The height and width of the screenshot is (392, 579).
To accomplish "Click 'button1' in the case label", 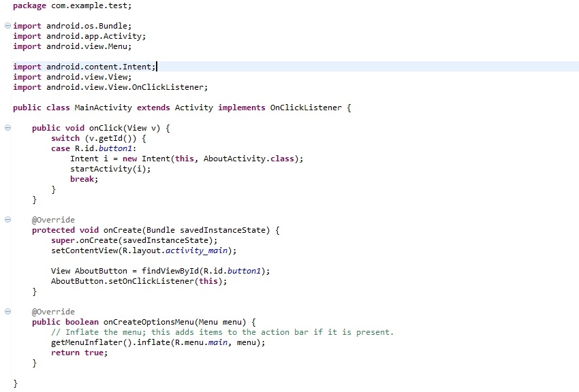I will (115, 148).
